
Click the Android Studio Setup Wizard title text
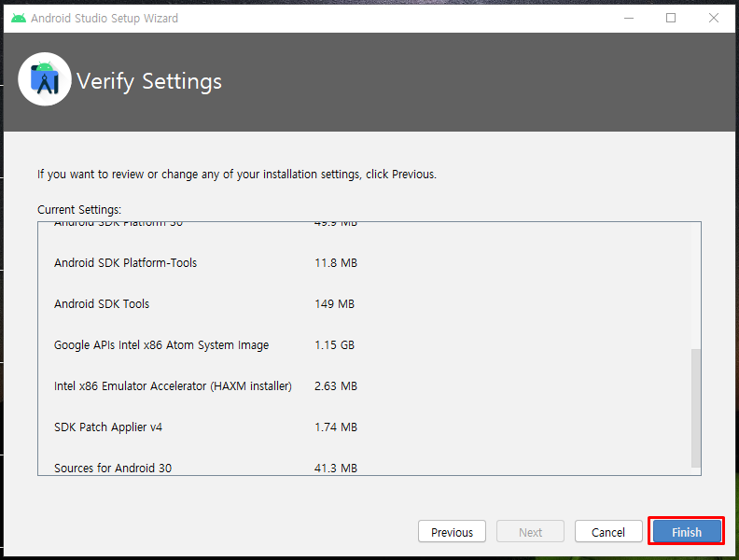[x=105, y=19]
